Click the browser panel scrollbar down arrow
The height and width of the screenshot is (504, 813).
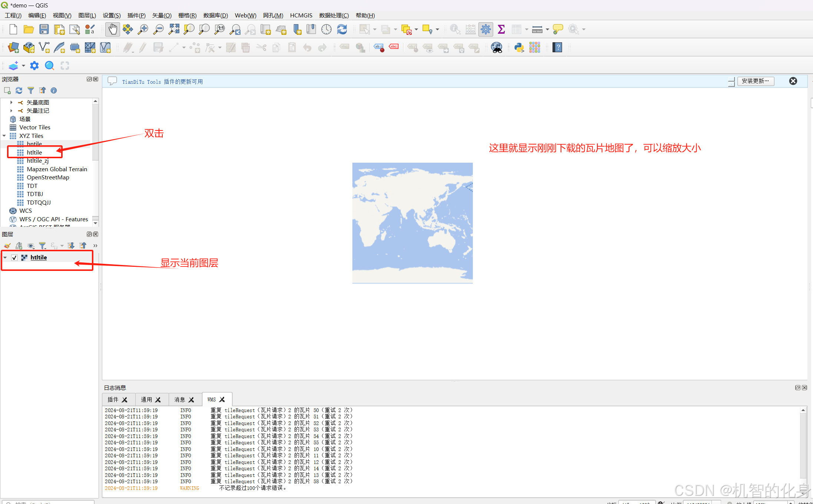[96, 223]
